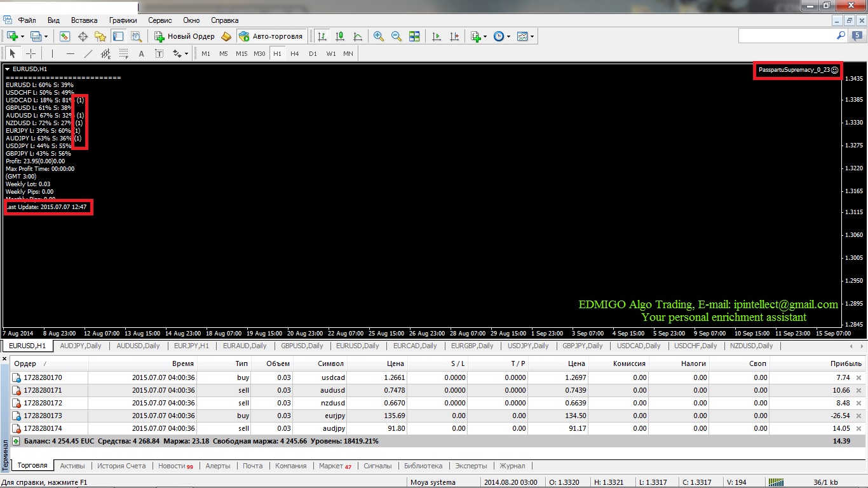This screenshot has width=868, height=488.
Task: Zoom in on the chart
Action: click(x=379, y=36)
